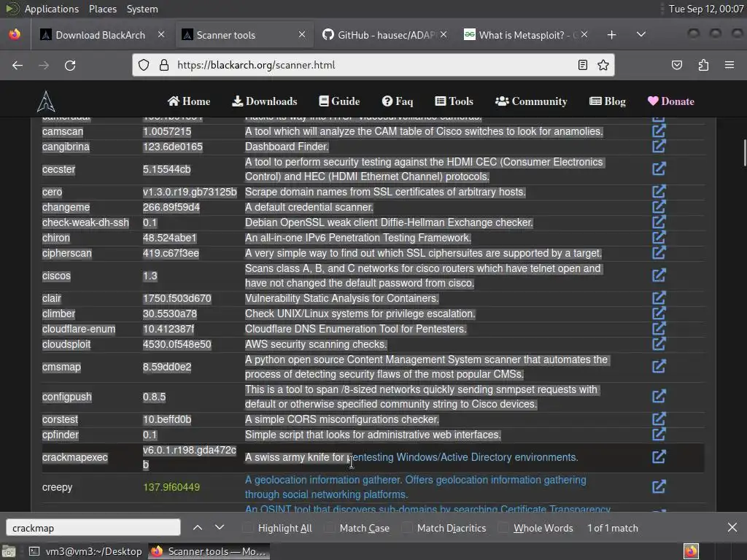Reload the current page
The image size is (747, 560).
pos(70,65)
